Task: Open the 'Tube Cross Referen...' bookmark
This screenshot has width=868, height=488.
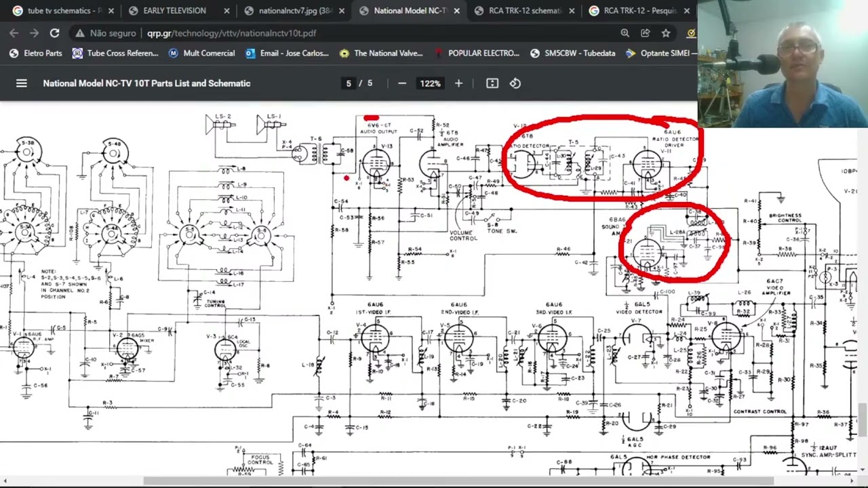Action: pos(115,53)
